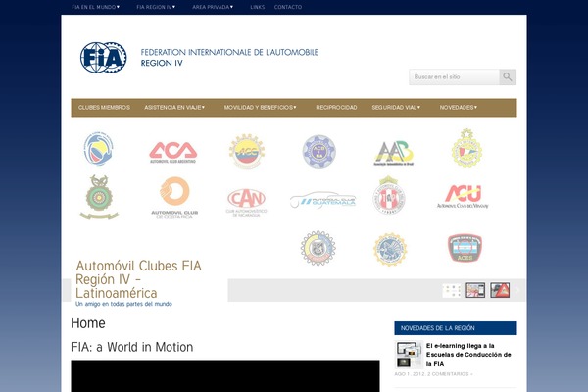Open the e-learning news thumbnail image

409,355
